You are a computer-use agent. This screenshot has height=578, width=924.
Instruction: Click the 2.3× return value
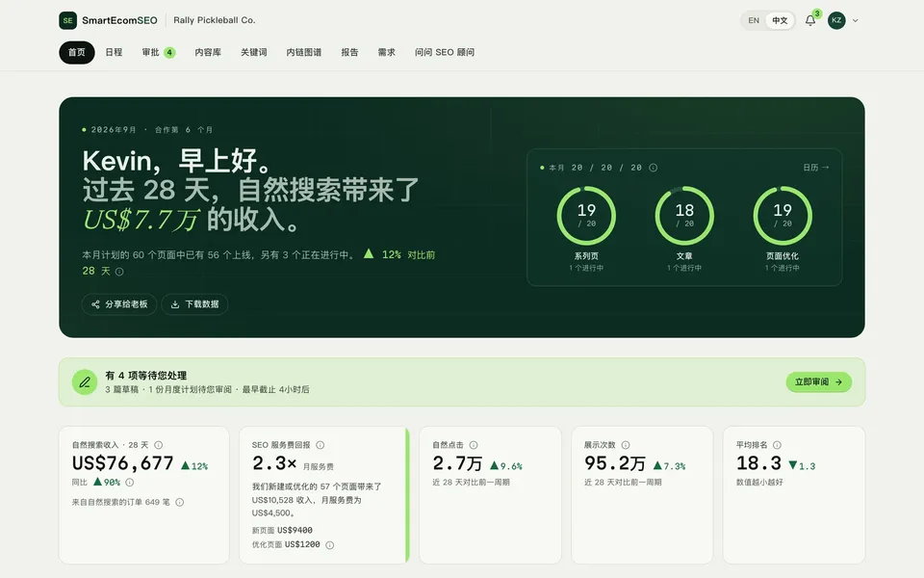click(x=274, y=463)
